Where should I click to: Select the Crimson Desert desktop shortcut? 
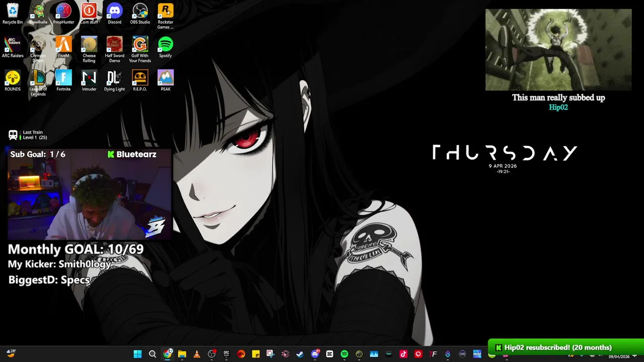point(38,50)
